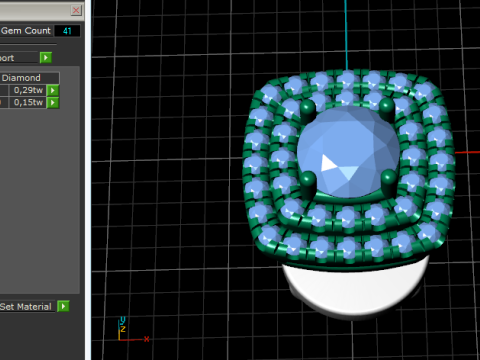
Task: Click the Gem Count value field showing 41
Action: pyautogui.click(x=67, y=31)
